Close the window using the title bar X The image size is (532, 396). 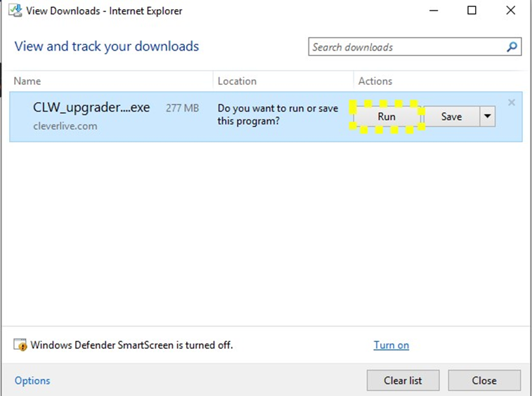coord(511,11)
